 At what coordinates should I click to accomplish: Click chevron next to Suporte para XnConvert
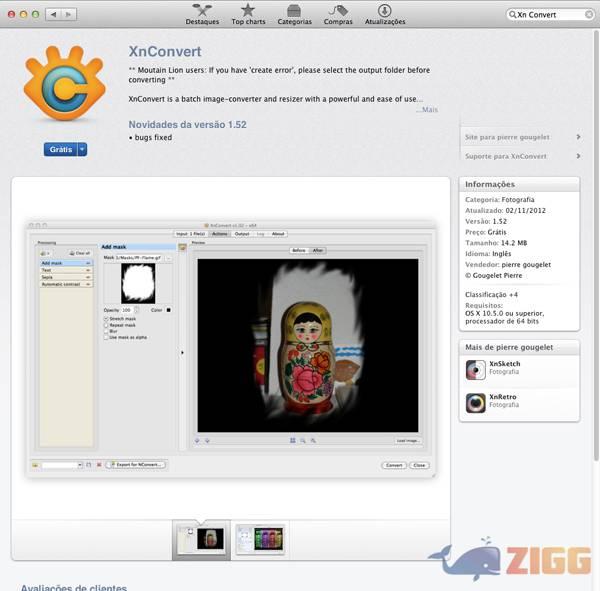click(x=578, y=156)
